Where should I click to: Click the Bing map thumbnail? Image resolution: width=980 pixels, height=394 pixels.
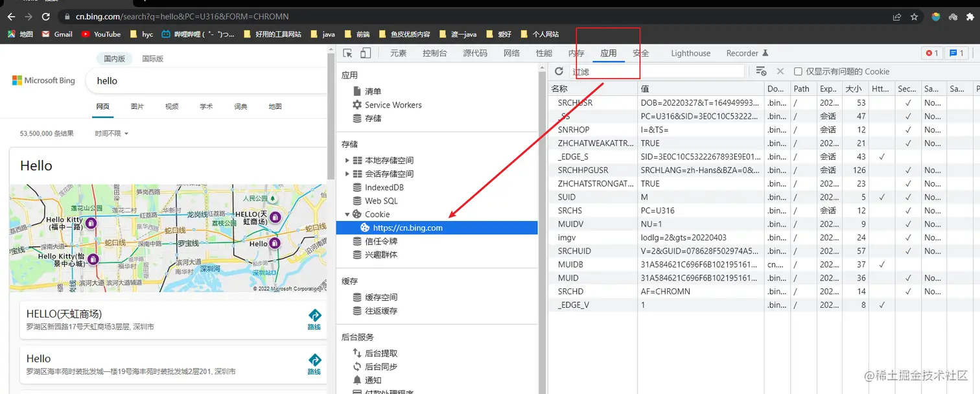[x=168, y=238]
